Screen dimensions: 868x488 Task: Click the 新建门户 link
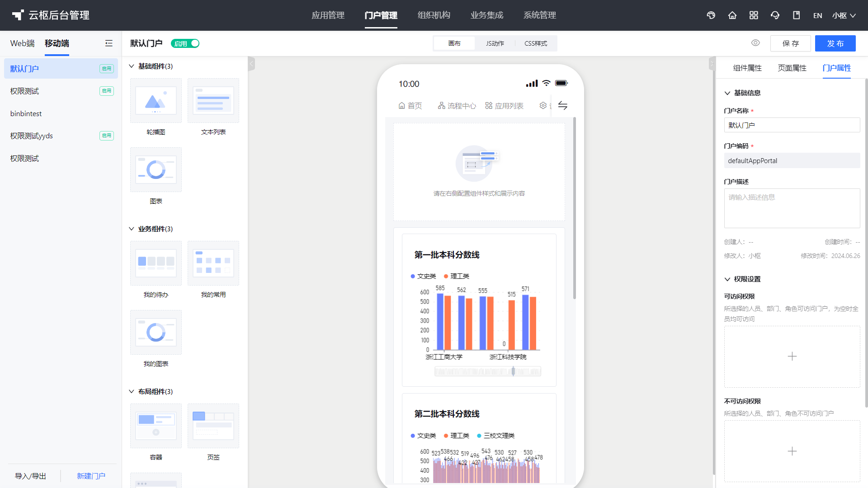coord(91,476)
